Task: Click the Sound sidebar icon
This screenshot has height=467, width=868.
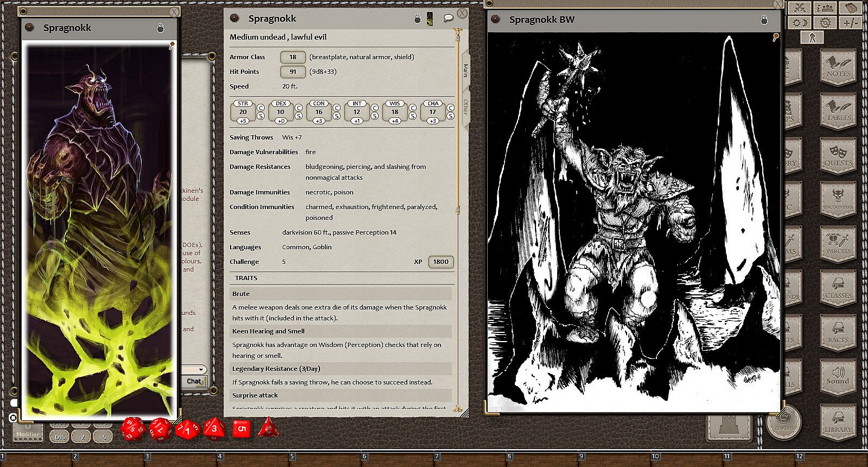Action: [838, 376]
